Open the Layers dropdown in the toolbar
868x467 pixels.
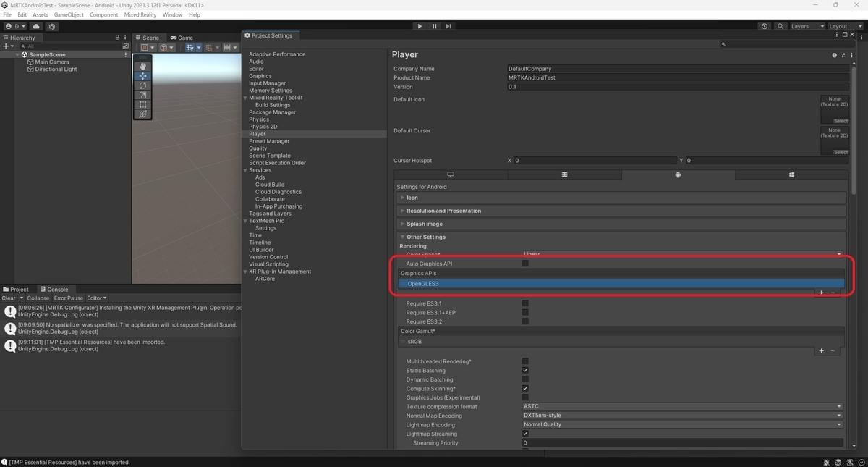coord(806,26)
